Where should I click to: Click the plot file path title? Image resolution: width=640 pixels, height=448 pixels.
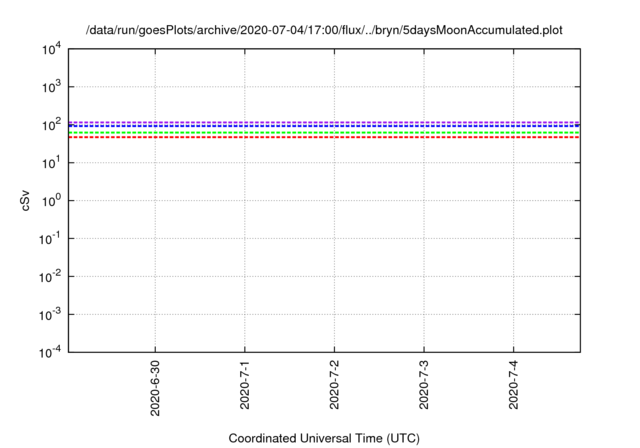coord(324,30)
